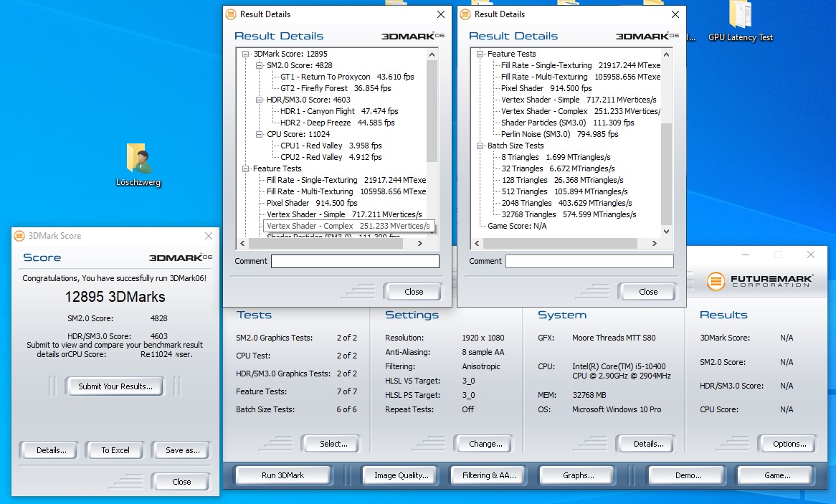
Task: Select 512 Triangles batch row
Action: 564,191
